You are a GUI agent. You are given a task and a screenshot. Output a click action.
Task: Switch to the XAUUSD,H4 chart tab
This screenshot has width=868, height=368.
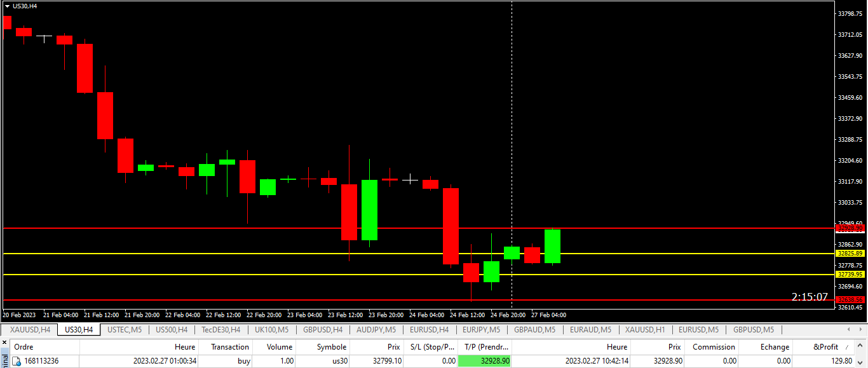(31, 330)
